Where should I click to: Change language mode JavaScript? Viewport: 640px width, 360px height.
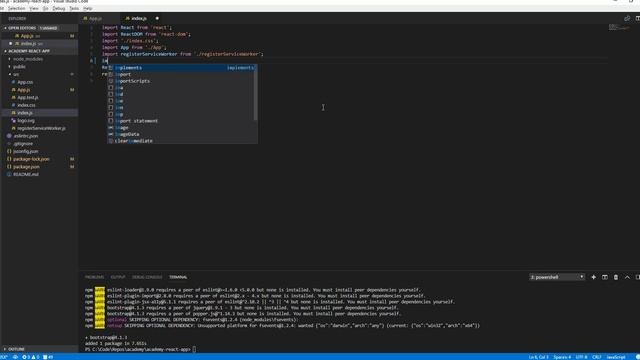pos(616,357)
